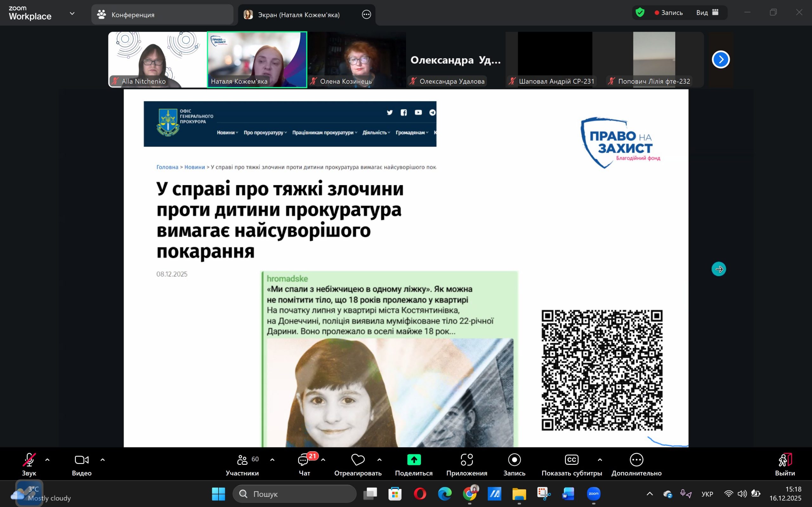
Task: Open the Chat panel with 21 unread
Action: pyautogui.click(x=304, y=460)
